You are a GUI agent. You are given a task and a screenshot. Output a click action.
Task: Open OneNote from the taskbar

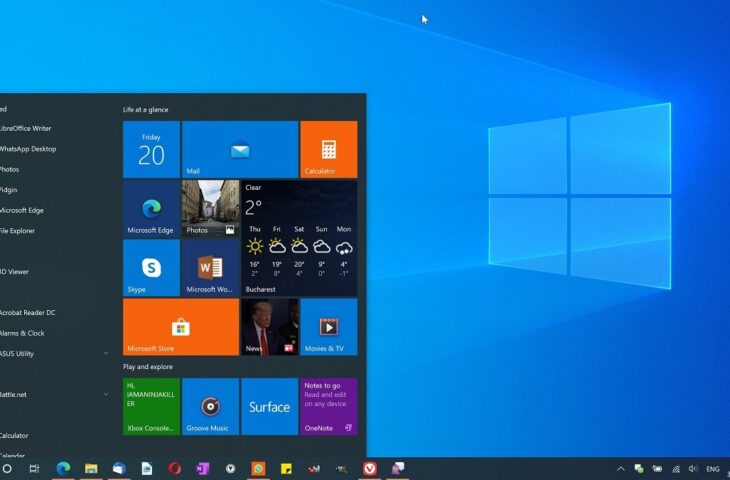click(x=203, y=468)
